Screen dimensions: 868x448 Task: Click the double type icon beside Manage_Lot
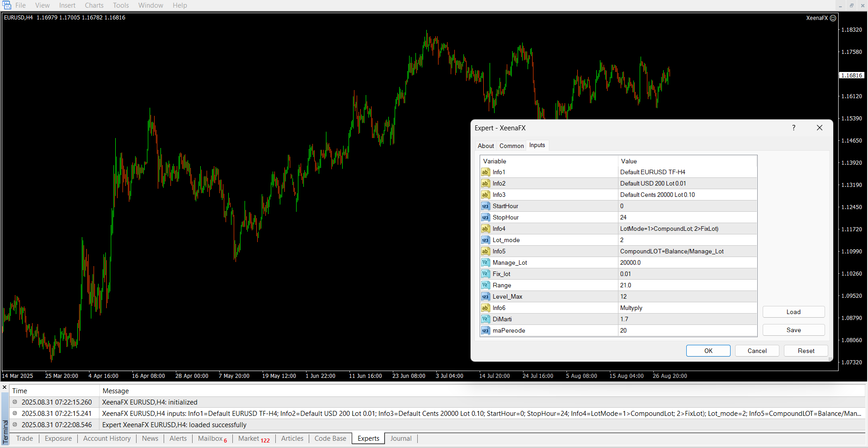click(485, 263)
